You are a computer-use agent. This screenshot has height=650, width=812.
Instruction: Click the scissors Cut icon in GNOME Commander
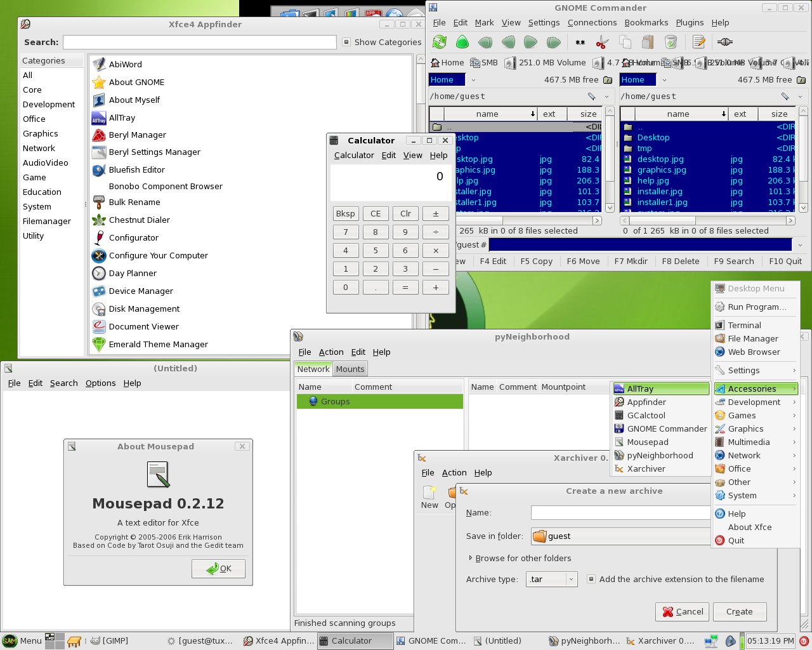click(602, 43)
